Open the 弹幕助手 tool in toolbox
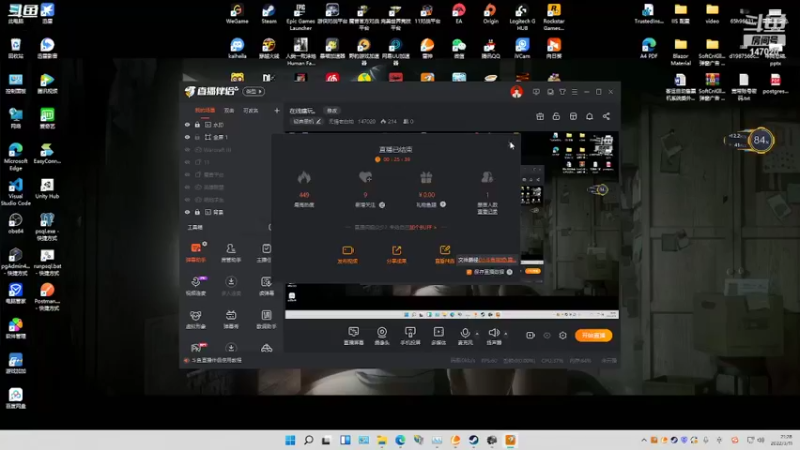The width and height of the screenshot is (800, 450). [x=196, y=252]
